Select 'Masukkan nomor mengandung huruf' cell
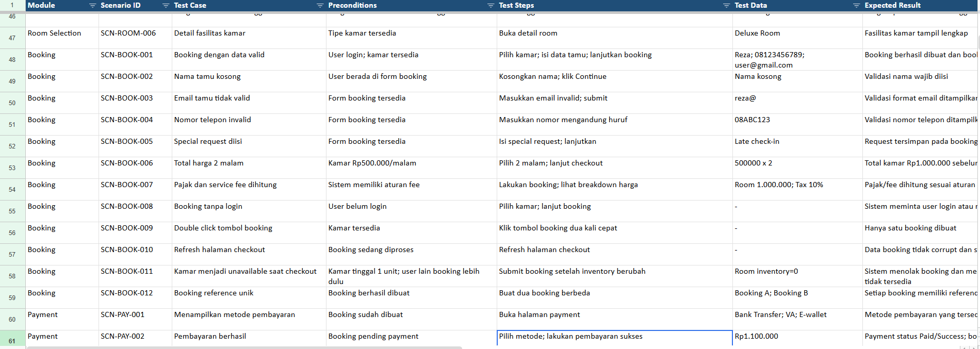The width and height of the screenshot is (980, 349). (x=614, y=125)
